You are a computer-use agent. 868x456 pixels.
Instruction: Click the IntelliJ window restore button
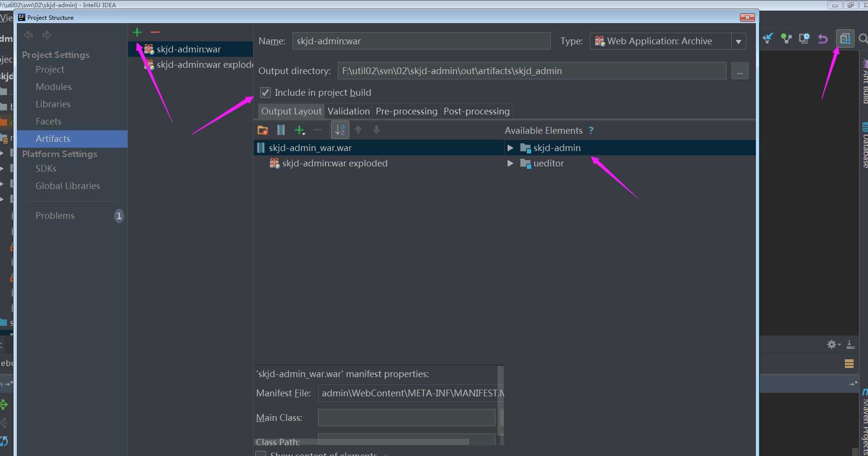point(850,5)
